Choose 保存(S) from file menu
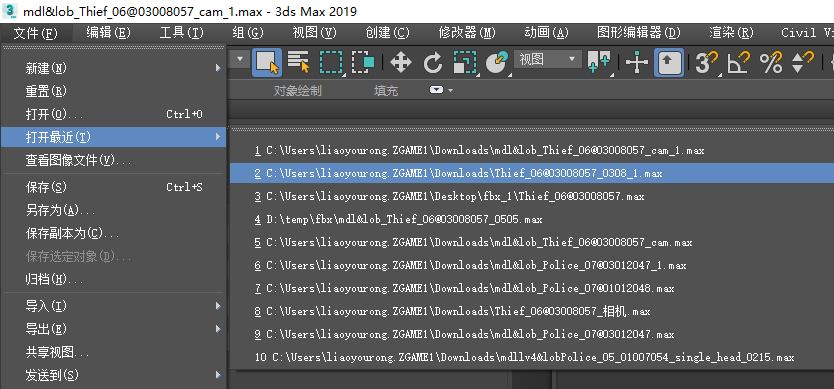 (x=113, y=187)
